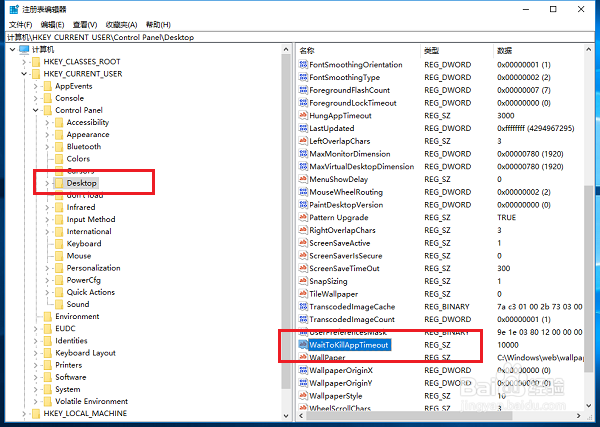Image resolution: width=600 pixels, height=427 pixels.
Task: Click the HKEY_CLASSES_ROOT folder icon
Action: [x=36, y=62]
